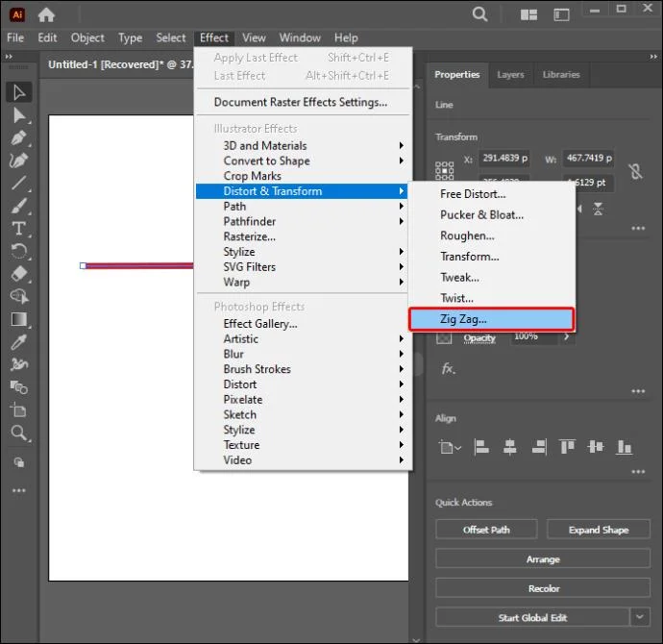The height and width of the screenshot is (644, 663).
Task: Open the Convert to Shape submenu
Action: pyautogui.click(x=302, y=161)
